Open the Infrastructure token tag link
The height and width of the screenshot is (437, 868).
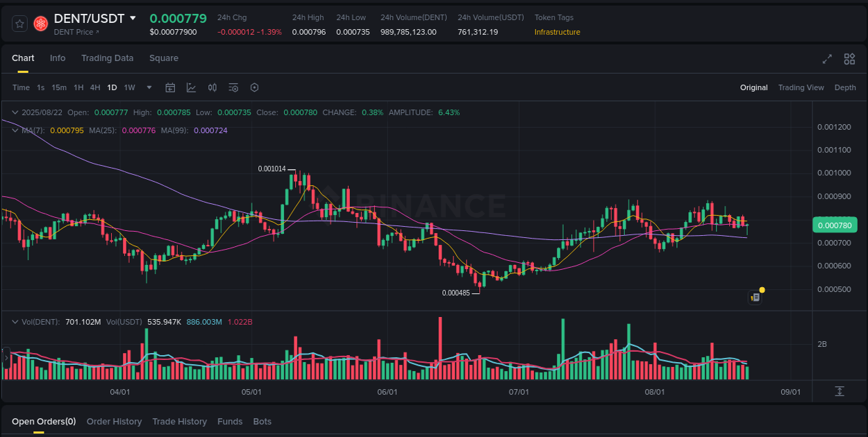(557, 31)
